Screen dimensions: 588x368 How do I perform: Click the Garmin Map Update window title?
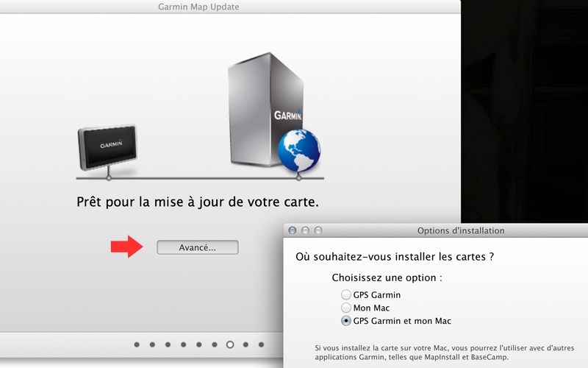tap(198, 7)
